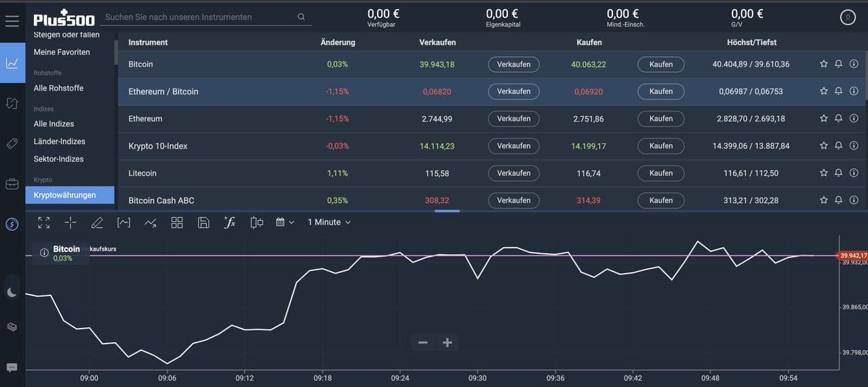Toggle dark mode with moon icon

point(12,292)
